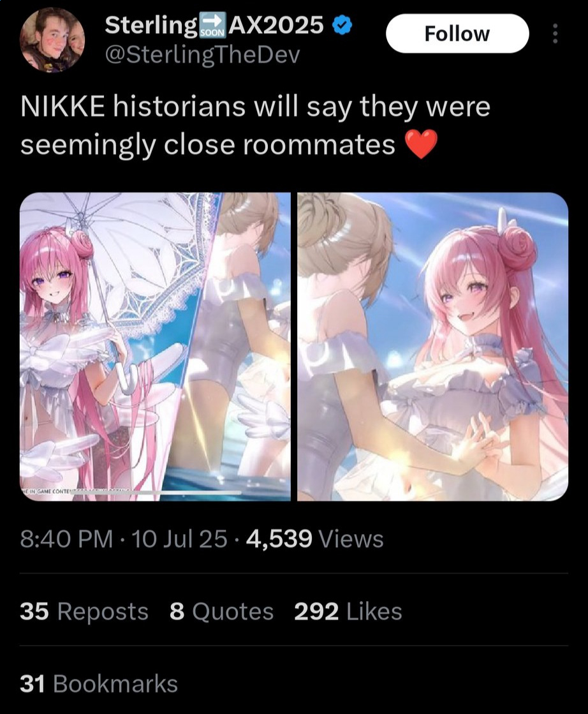The image size is (588, 714).
Task: View the left umbrella artwork image
Action: coord(155,346)
